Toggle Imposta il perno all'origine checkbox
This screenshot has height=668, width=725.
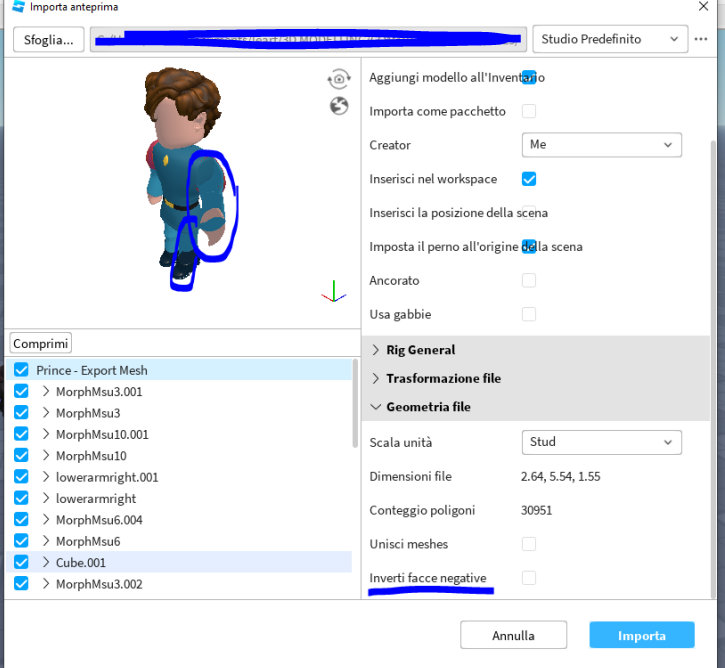point(529,246)
